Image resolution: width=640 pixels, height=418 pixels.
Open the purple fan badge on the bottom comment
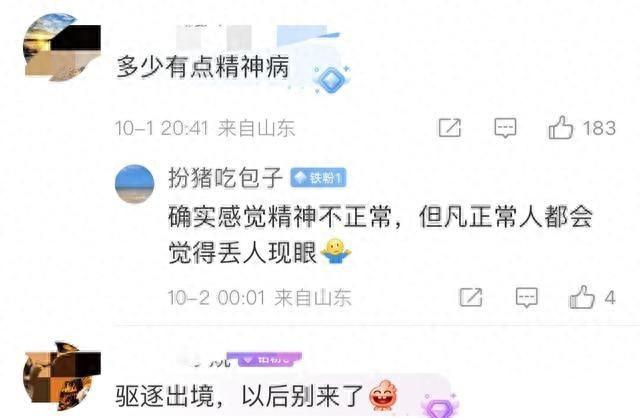265,359
